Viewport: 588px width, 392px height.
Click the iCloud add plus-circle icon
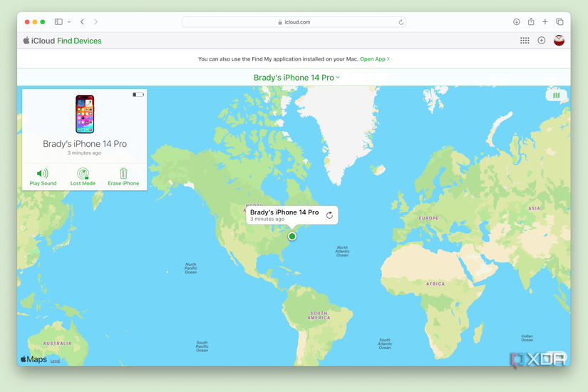(542, 40)
